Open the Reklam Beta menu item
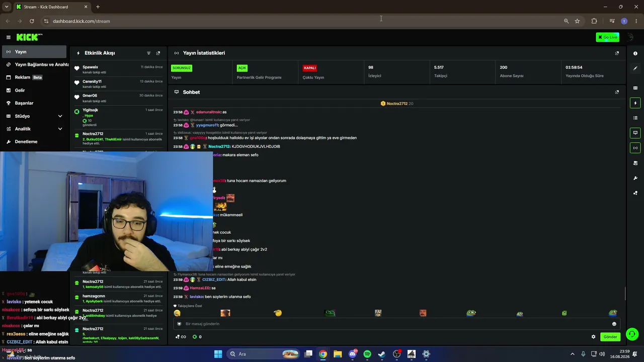 (x=34, y=77)
